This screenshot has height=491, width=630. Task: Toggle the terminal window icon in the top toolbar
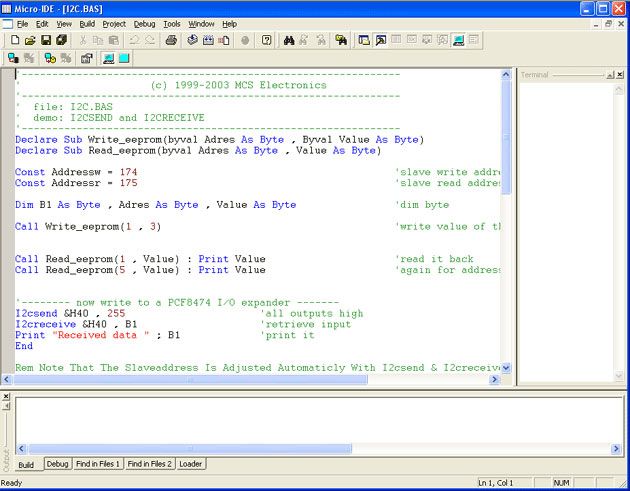point(458,40)
